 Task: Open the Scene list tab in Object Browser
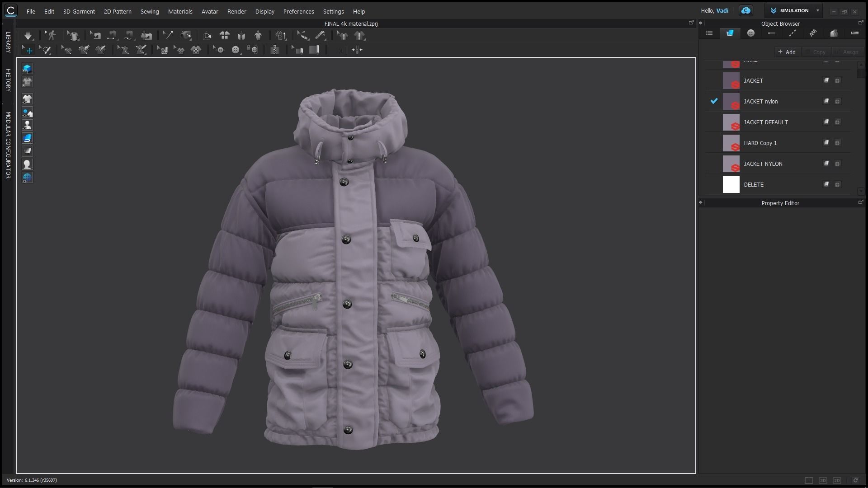(709, 33)
